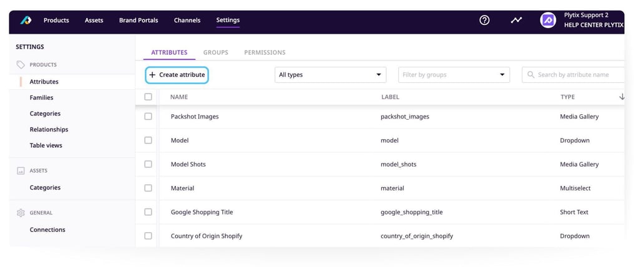Select the Material row checkbox
The width and height of the screenshot is (644, 267).
pos(148,188)
